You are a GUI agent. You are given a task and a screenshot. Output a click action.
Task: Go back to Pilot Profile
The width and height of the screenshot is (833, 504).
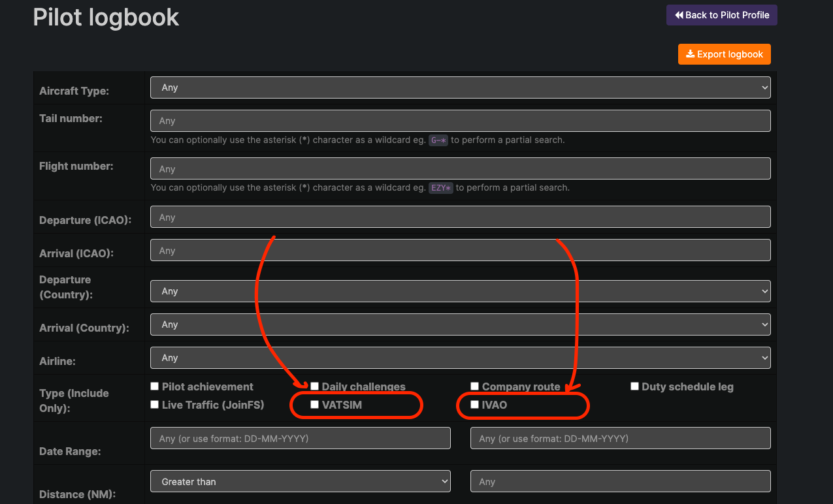[x=721, y=14]
